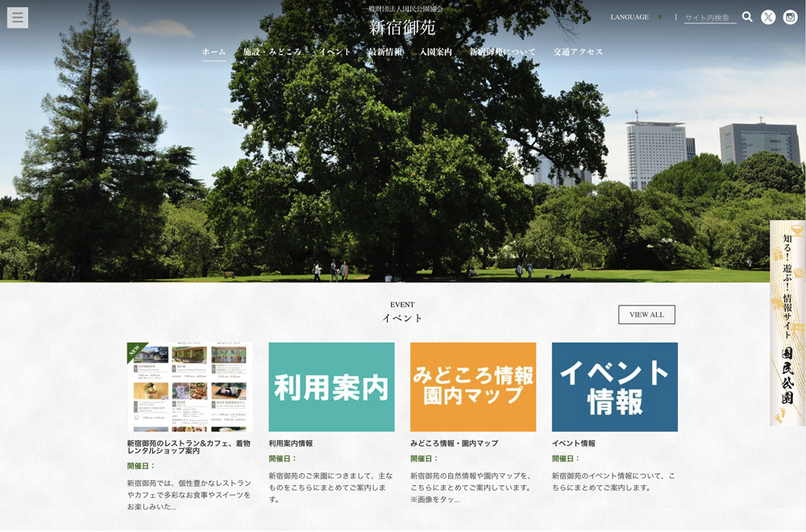Open the hamburger menu icon
This screenshot has width=806, height=532.
18,18
